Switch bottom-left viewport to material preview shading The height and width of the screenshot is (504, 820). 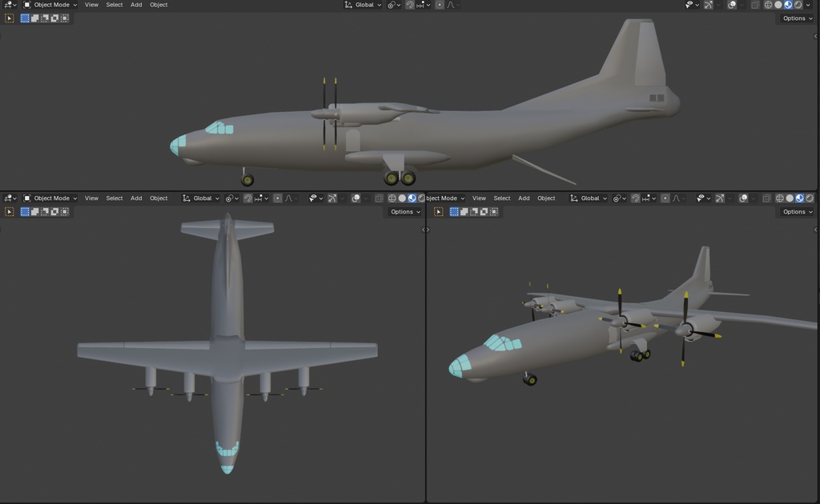point(412,198)
